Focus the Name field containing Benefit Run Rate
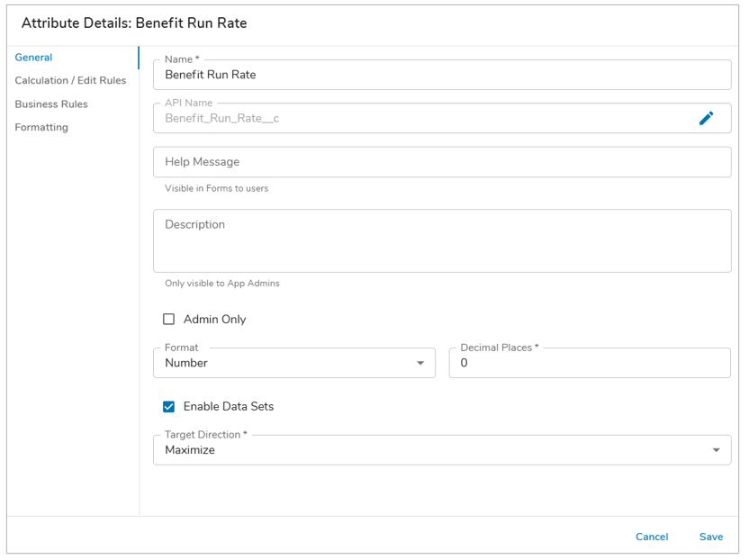 click(x=441, y=75)
